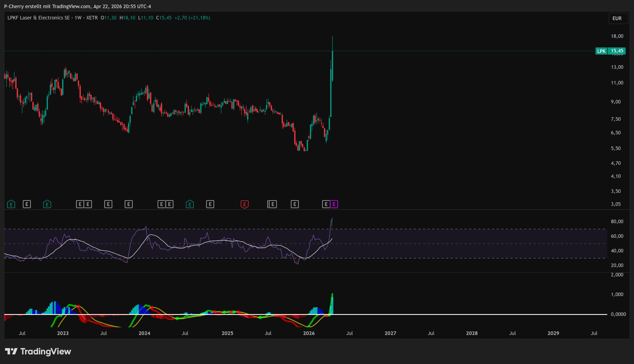Select the 2024 label on time axis
The height and width of the screenshot is (364, 634).
pos(144,333)
